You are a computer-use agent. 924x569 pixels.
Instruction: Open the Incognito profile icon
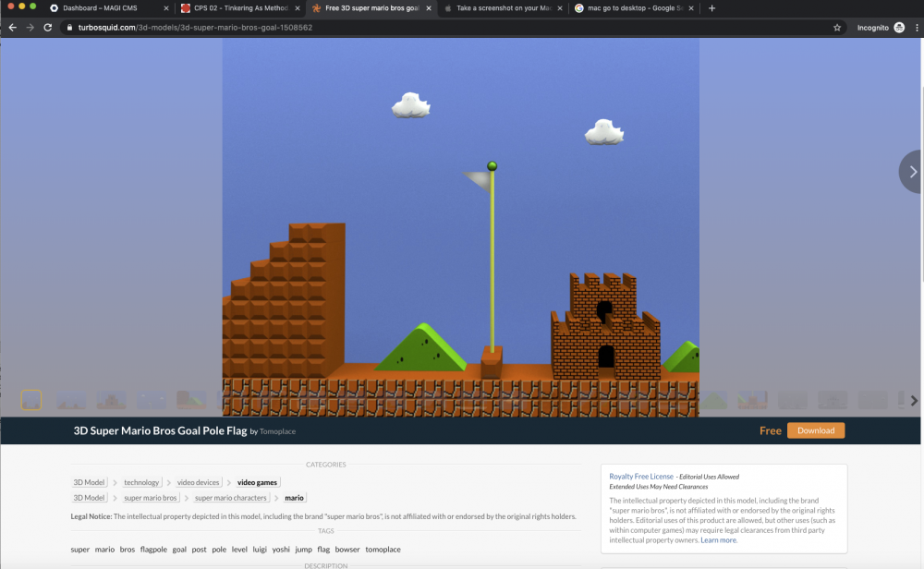[x=899, y=28]
